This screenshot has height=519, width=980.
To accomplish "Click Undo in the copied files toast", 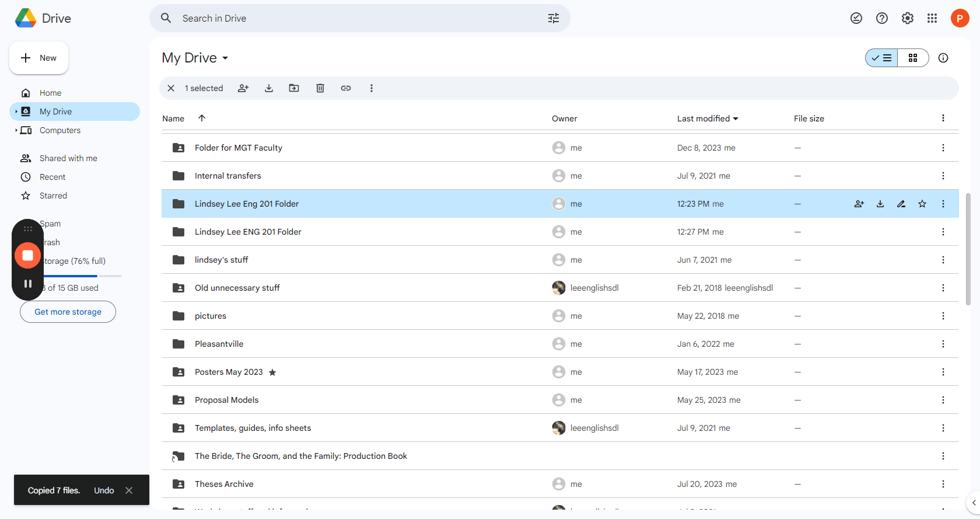I will [104, 490].
